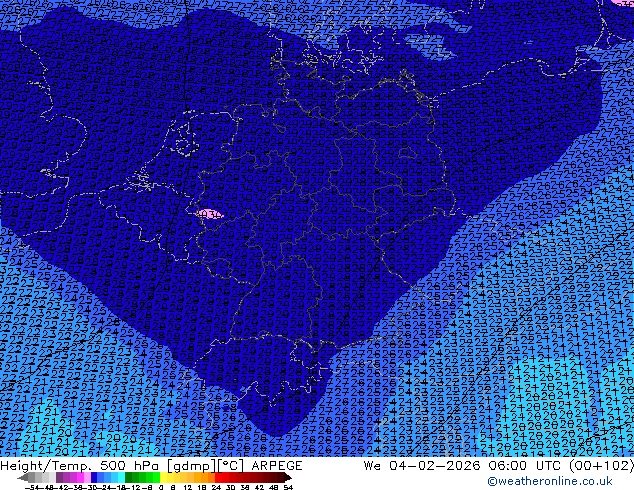Click the '[°C]' unit label
Image resolution: width=634 pixels, height=490 pixels.
click(231, 466)
